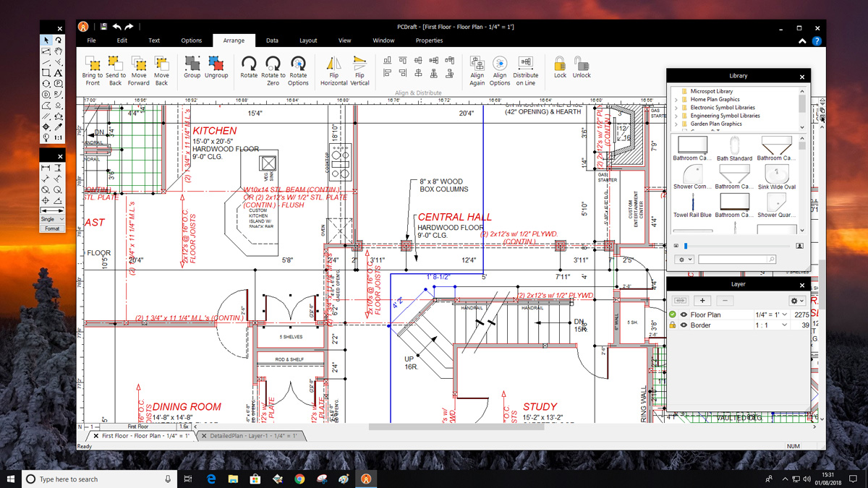Screen dimensions: 868x488
Task: Click the Send to Back icon
Action: tap(115, 64)
